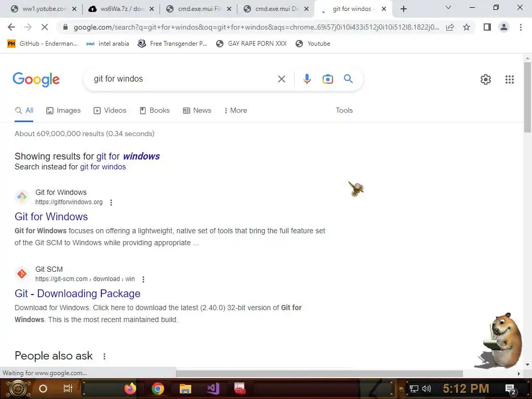532x399 pixels.
Task: Open the Git for Windows result link
Action: point(51,217)
